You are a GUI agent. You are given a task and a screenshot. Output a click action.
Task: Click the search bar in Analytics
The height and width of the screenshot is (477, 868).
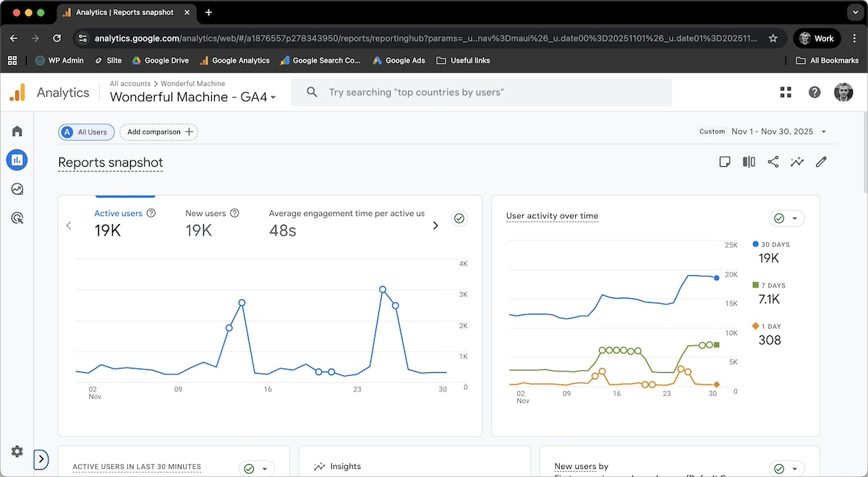pyautogui.click(x=481, y=92)
